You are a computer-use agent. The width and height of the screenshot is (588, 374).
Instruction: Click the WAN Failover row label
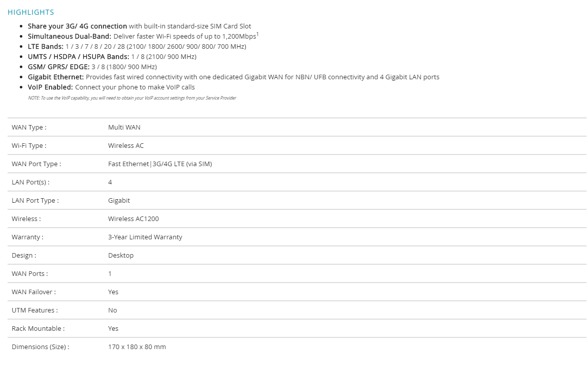point(34,292)
